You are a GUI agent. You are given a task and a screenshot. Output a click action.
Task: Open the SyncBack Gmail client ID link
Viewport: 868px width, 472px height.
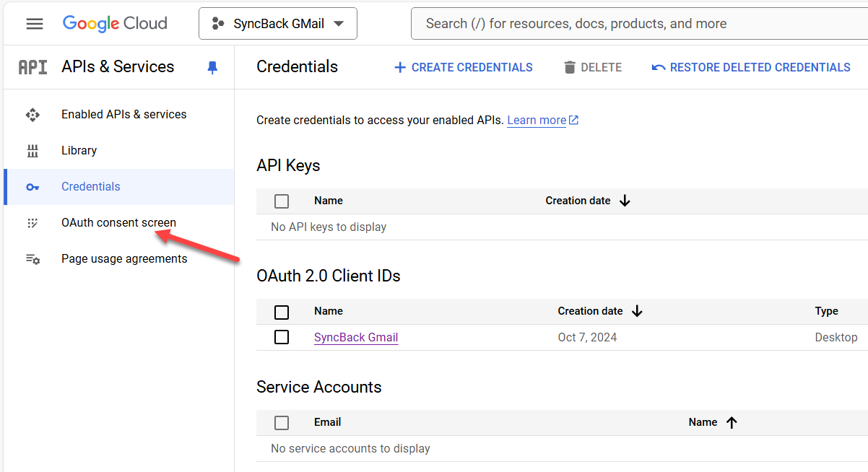coord(356,337)
